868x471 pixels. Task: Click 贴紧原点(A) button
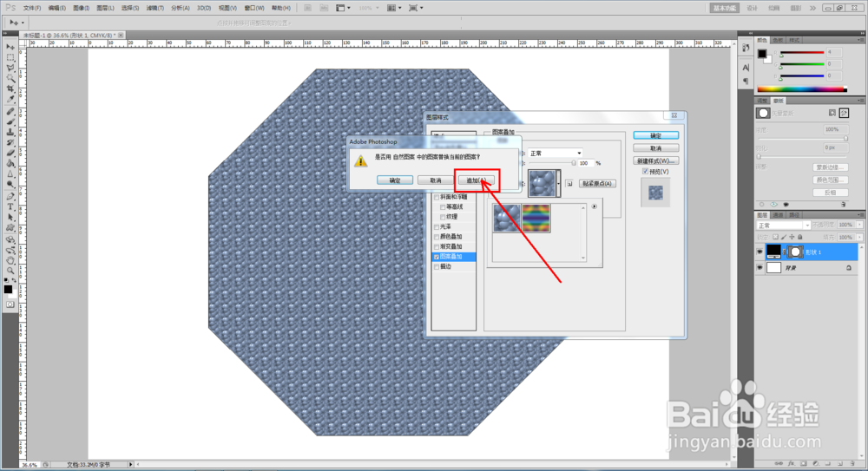(597, 183)
